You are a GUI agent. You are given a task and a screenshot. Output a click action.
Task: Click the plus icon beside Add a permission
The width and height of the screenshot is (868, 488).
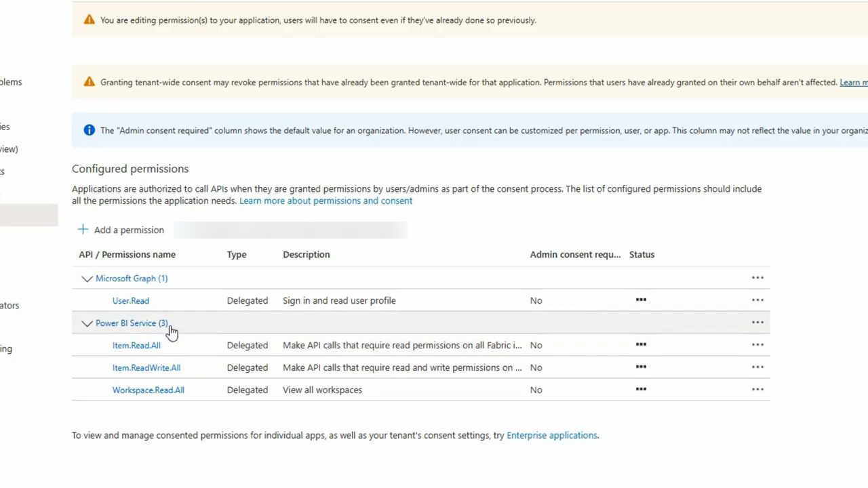pos(83,230)
